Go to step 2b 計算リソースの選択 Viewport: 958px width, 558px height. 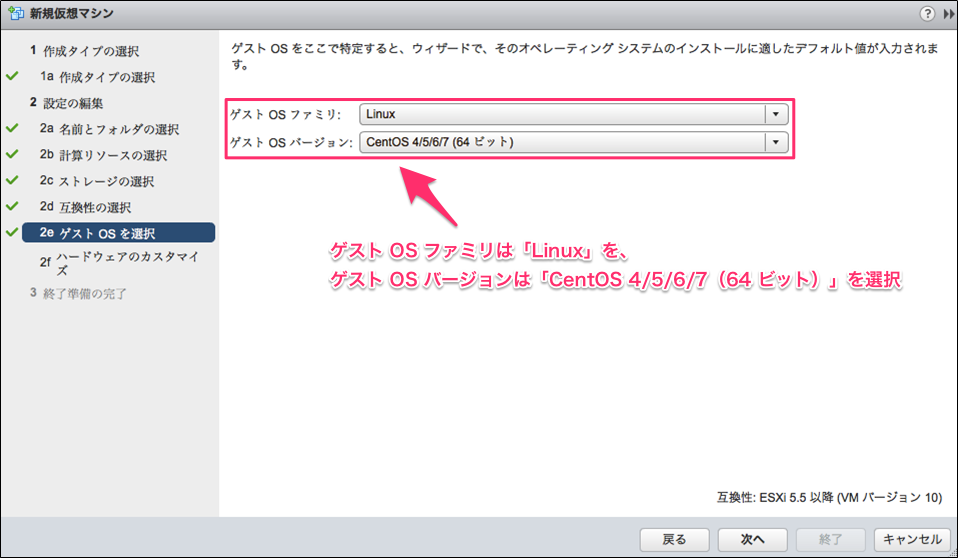(x=104, y=155)
